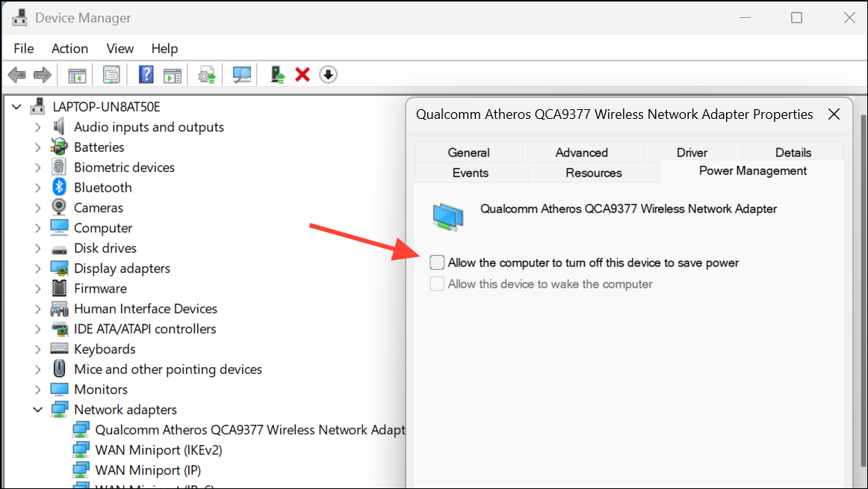Open the File menu
Viewport: 868px width, 489px height.
(x=24, y=49)
